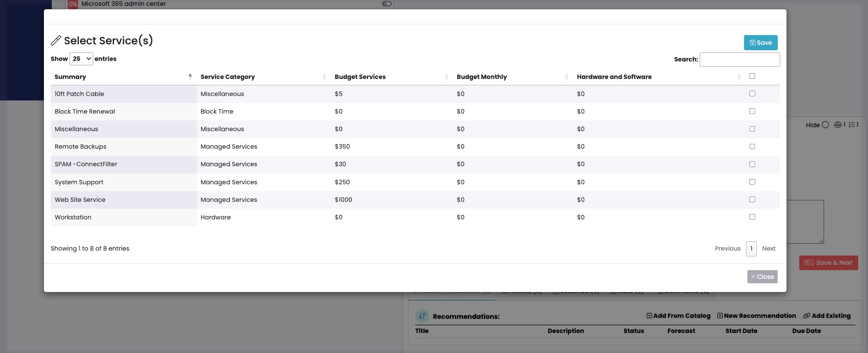Check the System Support row checkbox
868x353 pixels.
(752, 181)
